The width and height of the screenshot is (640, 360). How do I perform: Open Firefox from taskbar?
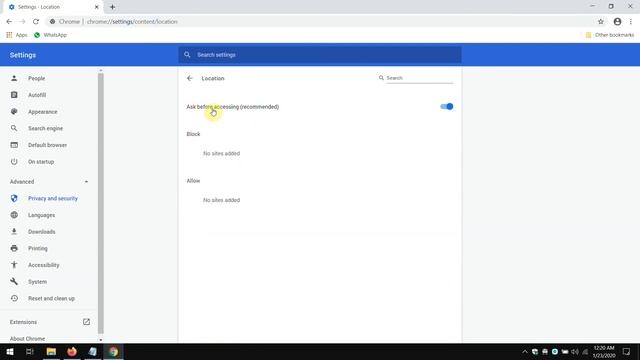click(72, 351)
